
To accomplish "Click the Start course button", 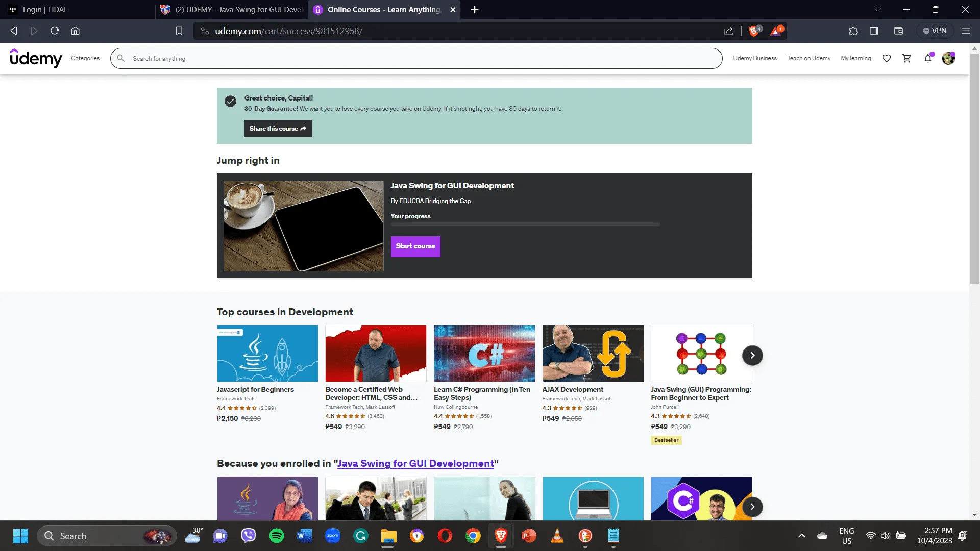I will tap(415, 246).
